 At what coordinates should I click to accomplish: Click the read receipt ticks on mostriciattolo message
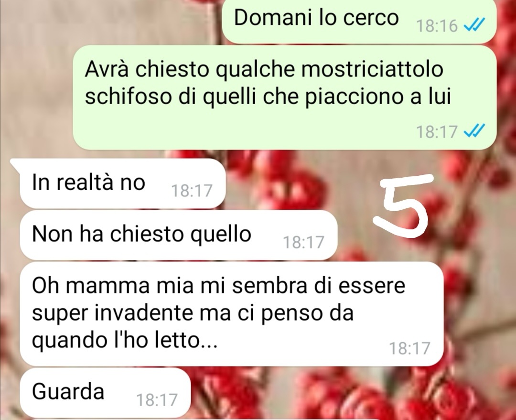[x=474, y=130]
